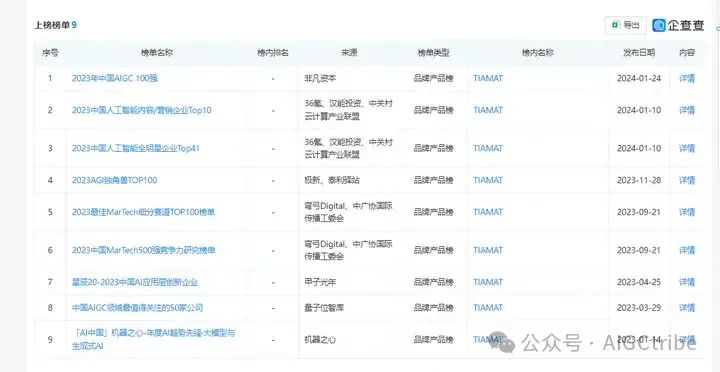Viewport: 720px width, 372px height.
Task: Click TIAMAT in the 2023AGI独角兽TOP100 row
Action: coord(488,180)
